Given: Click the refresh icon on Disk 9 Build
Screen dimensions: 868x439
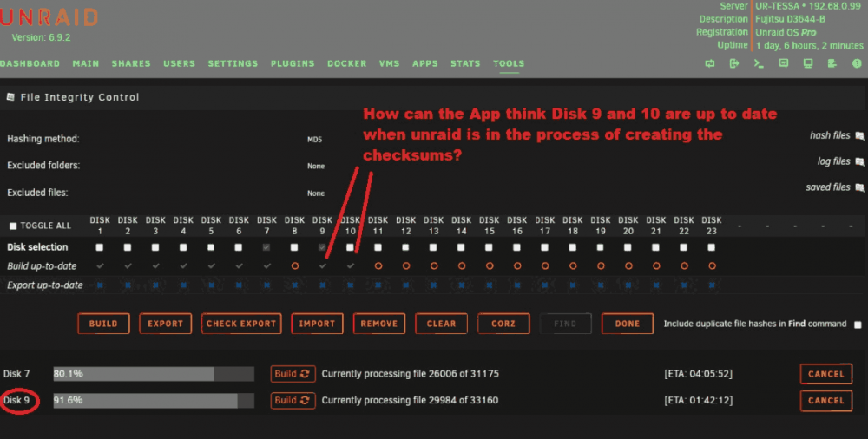Looking at the screenshot, I should (x=305, y=400).
